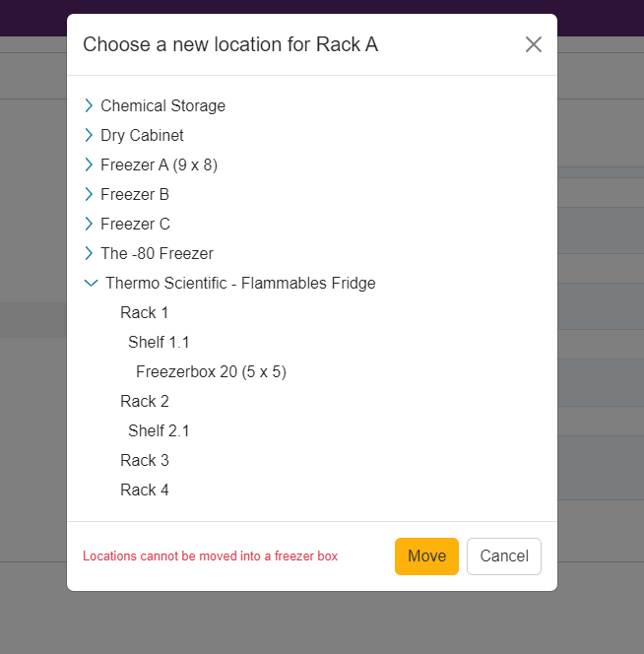Expand the Dry Cabinet chevron

pyautogui.click(x=89, y=135)
